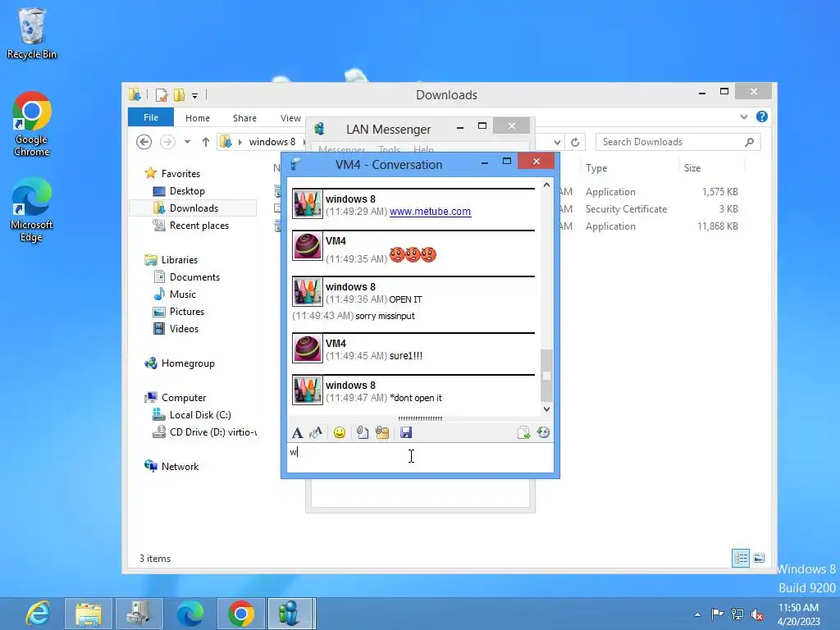Select Downloads in the navigation pane

[194, 208]
